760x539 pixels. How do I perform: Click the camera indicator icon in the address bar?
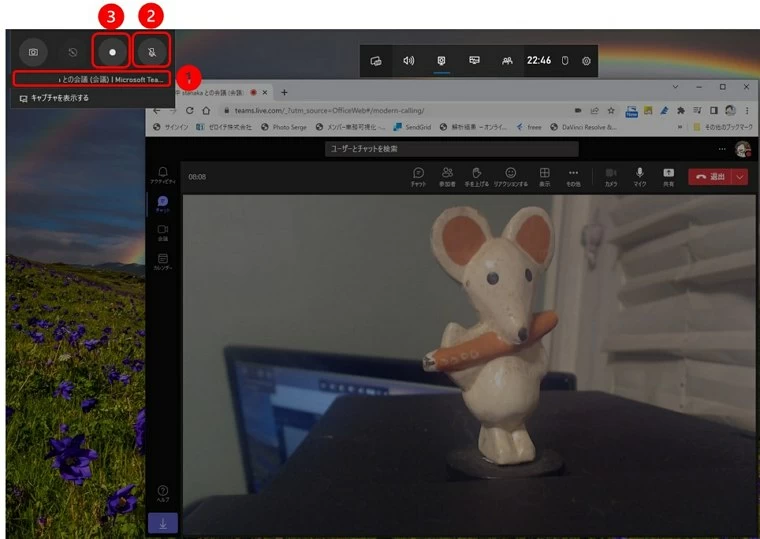point(578,111)
